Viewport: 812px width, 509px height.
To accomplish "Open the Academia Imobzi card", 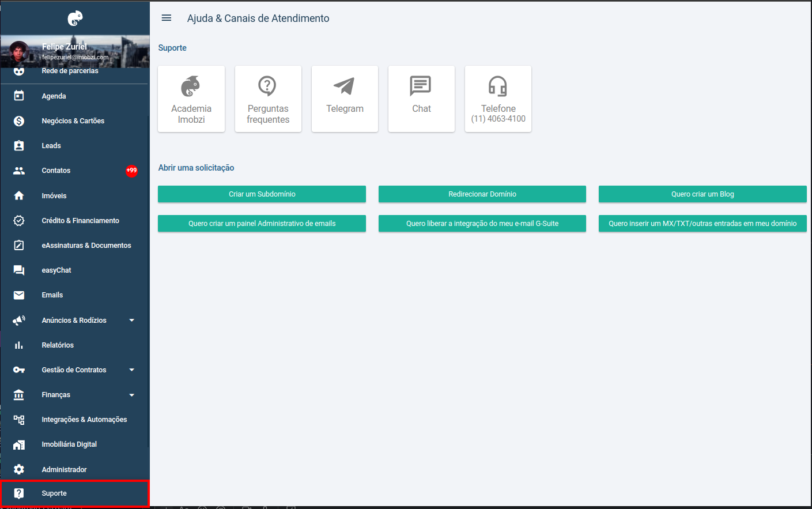I will coord(191,99).
